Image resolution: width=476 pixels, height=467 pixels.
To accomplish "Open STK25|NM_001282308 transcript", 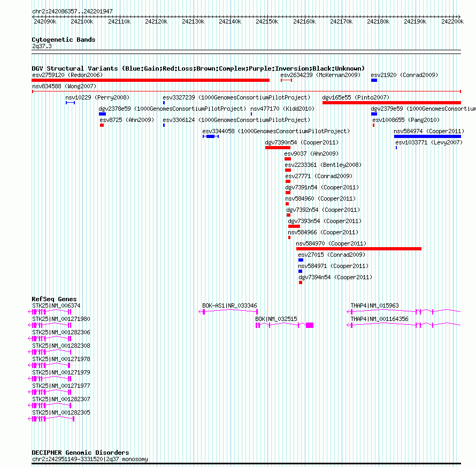I will (x=61, y=346).
